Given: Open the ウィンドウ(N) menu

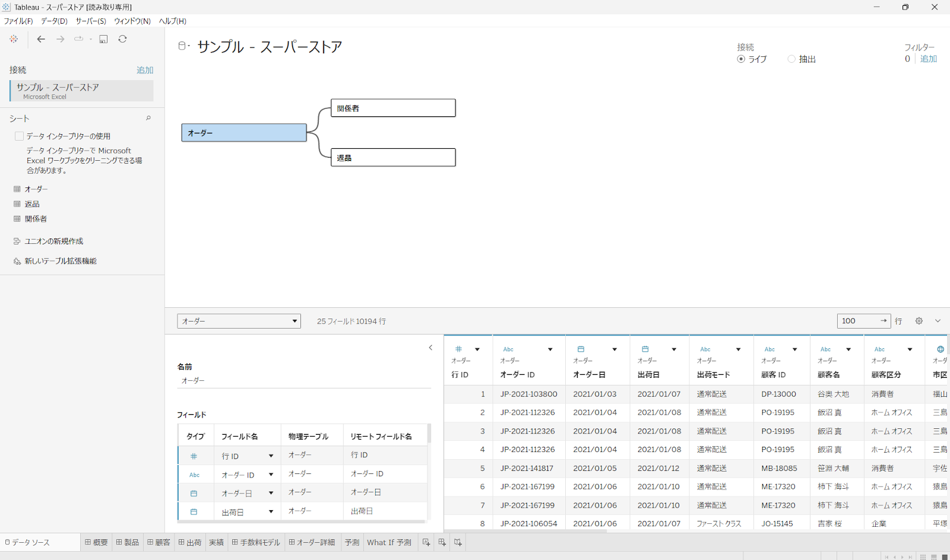Looking at the screenshot, I should [132, 21].
